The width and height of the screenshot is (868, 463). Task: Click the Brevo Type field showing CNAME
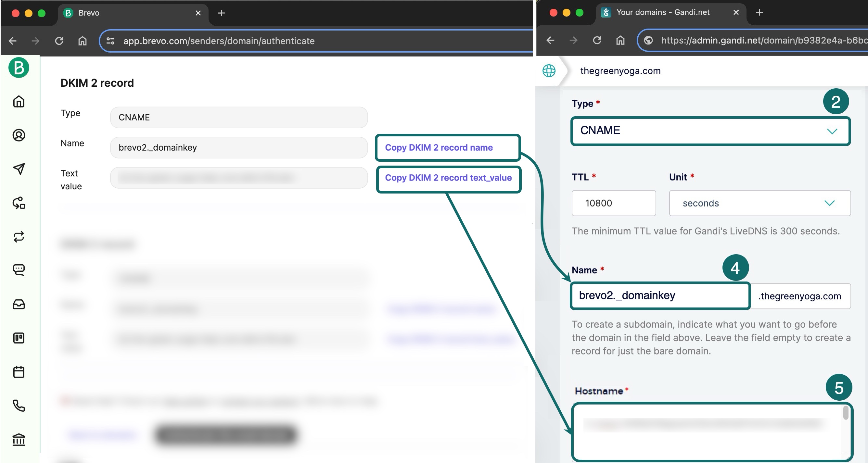(239, 117)
